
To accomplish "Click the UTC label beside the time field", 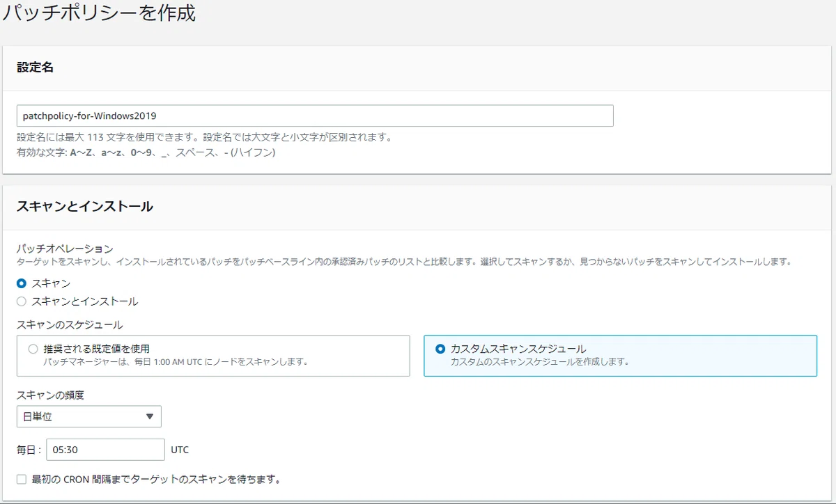I will 180,450.
